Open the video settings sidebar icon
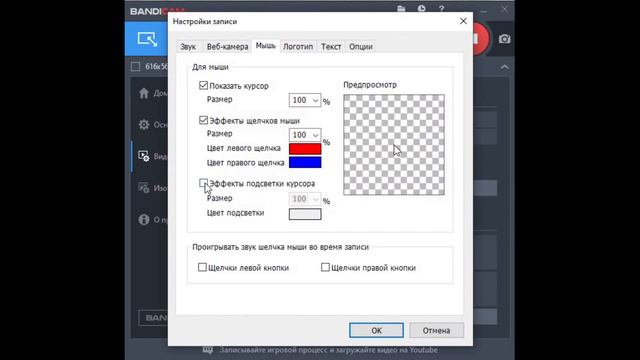Screen dimensions: 640x360 click(144, 156)
